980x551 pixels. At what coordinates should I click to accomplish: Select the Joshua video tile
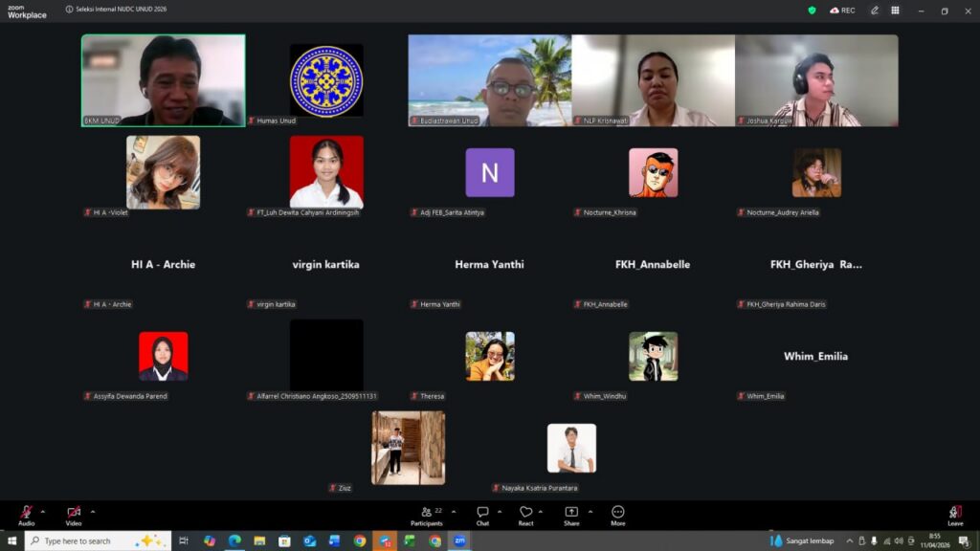[x=816, y=80]
